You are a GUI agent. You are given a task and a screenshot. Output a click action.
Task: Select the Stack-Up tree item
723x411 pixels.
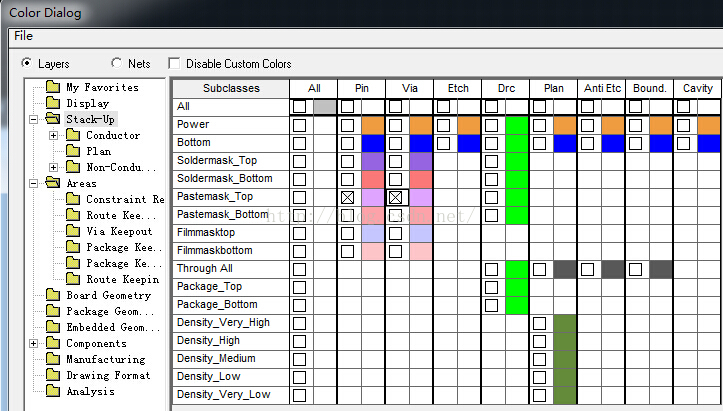pyautogui.click(x=91, y=120)
